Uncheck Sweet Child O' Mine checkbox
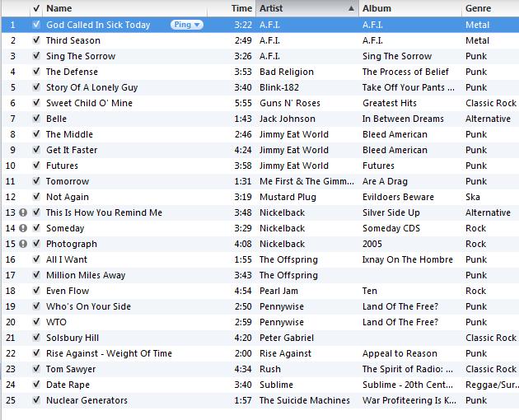Screen dimensions: 519x420 36,103
